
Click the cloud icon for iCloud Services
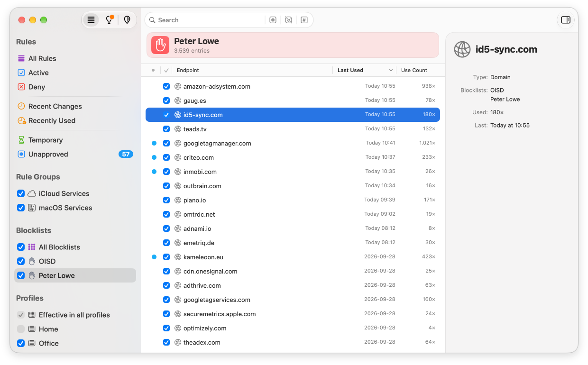pos(32,193)
